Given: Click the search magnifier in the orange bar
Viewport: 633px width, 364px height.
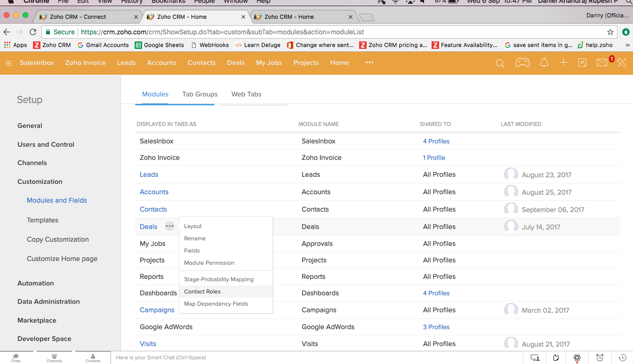Looking at the screenshot, I should (x=500, y=63).
